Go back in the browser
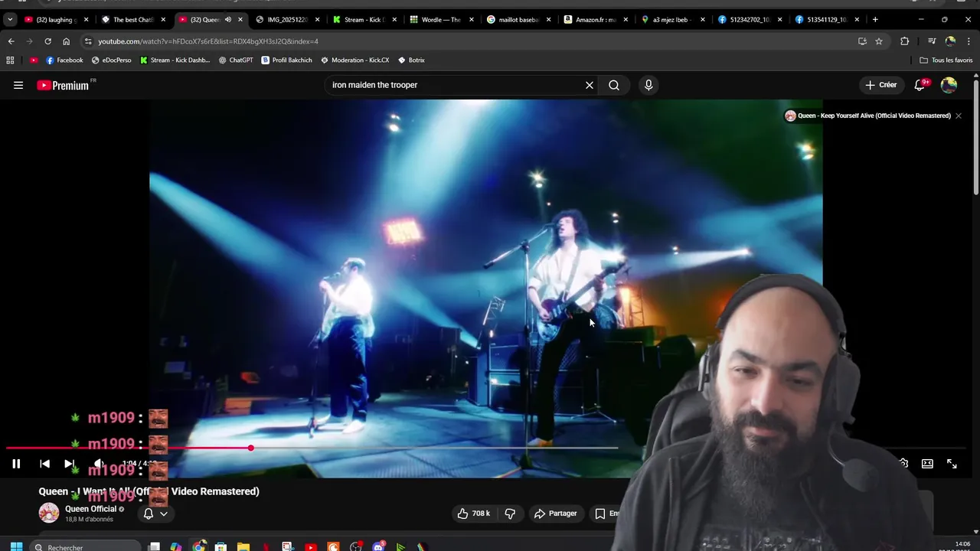This screenshot has height=551, width=980. [x=11, y=41]
